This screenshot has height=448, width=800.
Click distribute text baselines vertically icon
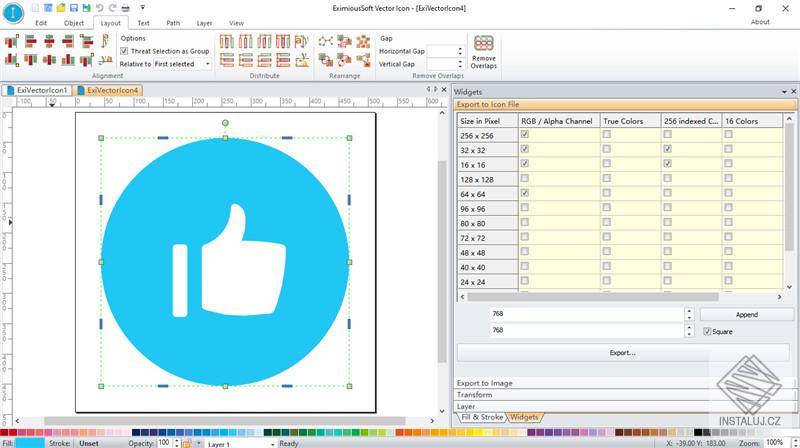click(302, 60)
